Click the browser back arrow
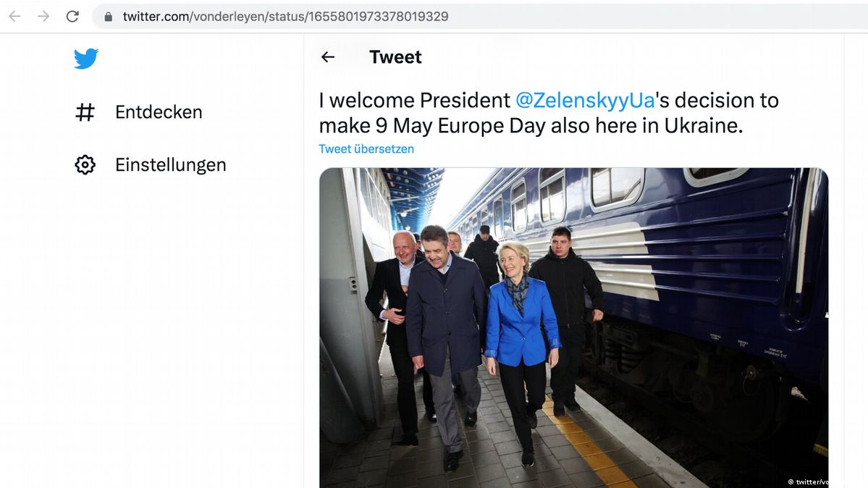Image resolution: width=868 pixels, height=488 pixels. click(14, 16)
